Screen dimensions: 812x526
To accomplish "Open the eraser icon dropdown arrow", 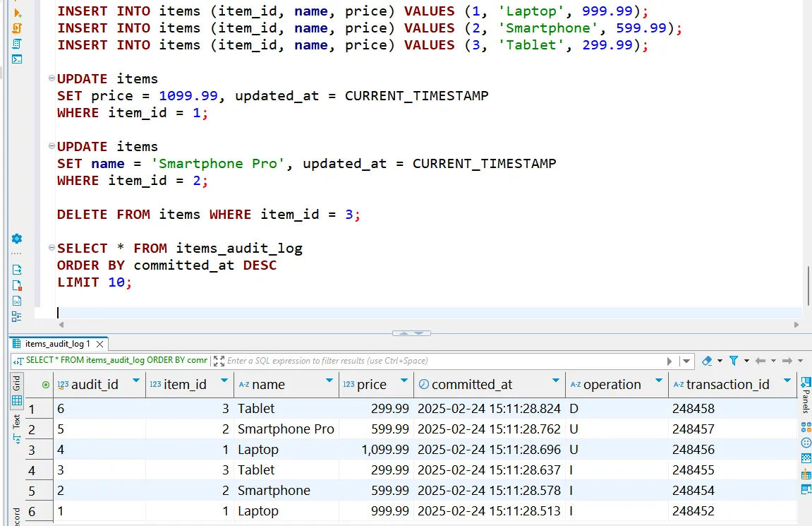I will point(720,361).
